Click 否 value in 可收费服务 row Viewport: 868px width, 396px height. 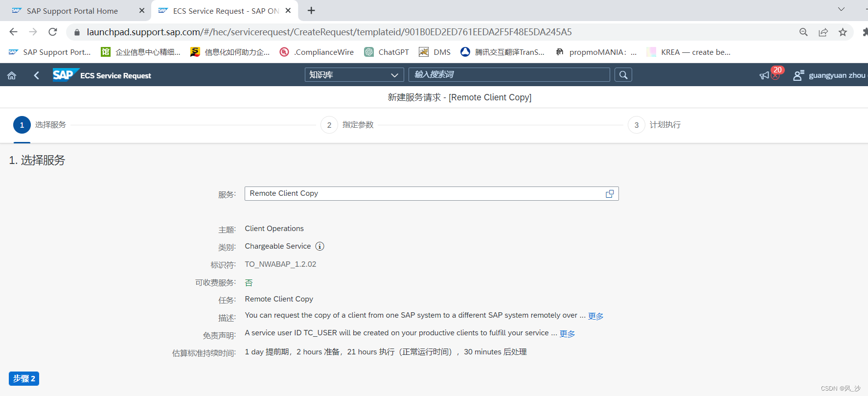click(x=249, y=282)
